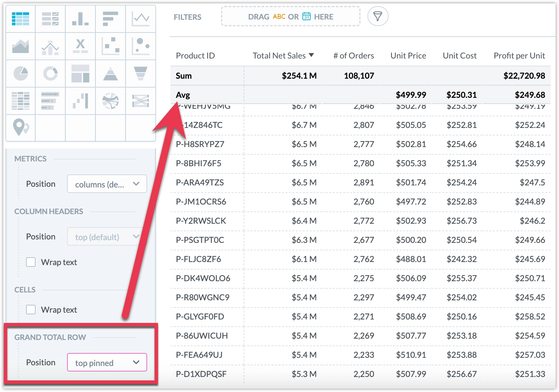Viewport: 559px width, 392px height.
Task: Choose the pyramid chart visualization
Action: coord(110,74)
